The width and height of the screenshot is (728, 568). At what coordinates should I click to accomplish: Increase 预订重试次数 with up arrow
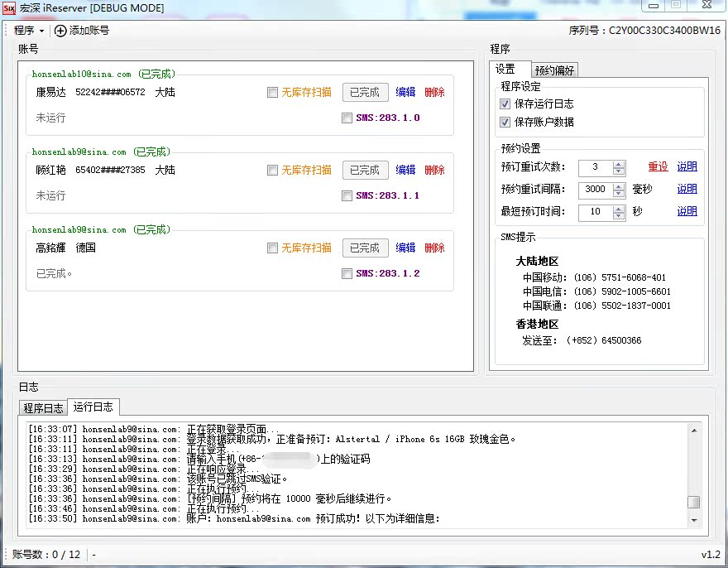point(619,163)
